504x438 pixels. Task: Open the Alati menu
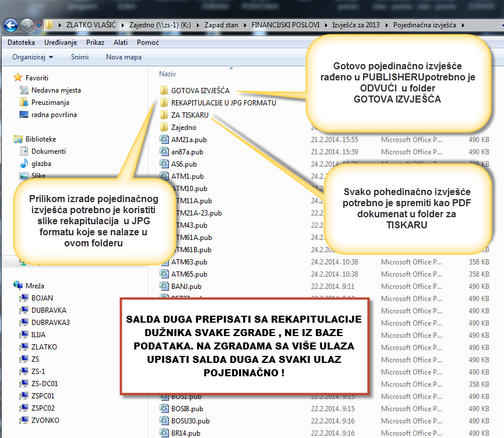(x=121, y=43)
